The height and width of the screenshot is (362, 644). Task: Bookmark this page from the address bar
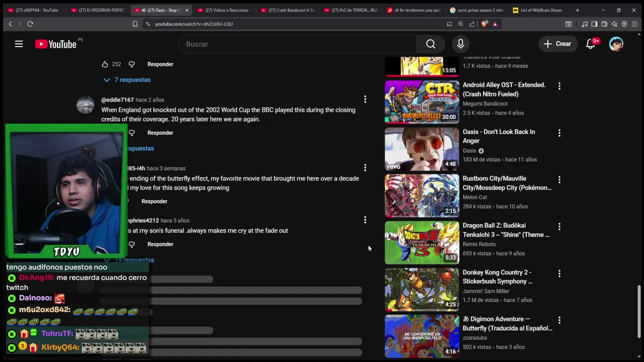135,24
